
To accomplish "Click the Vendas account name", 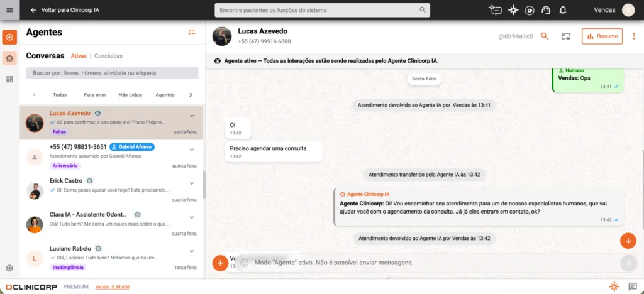I will pyautogui.click(x=604, y=10).
